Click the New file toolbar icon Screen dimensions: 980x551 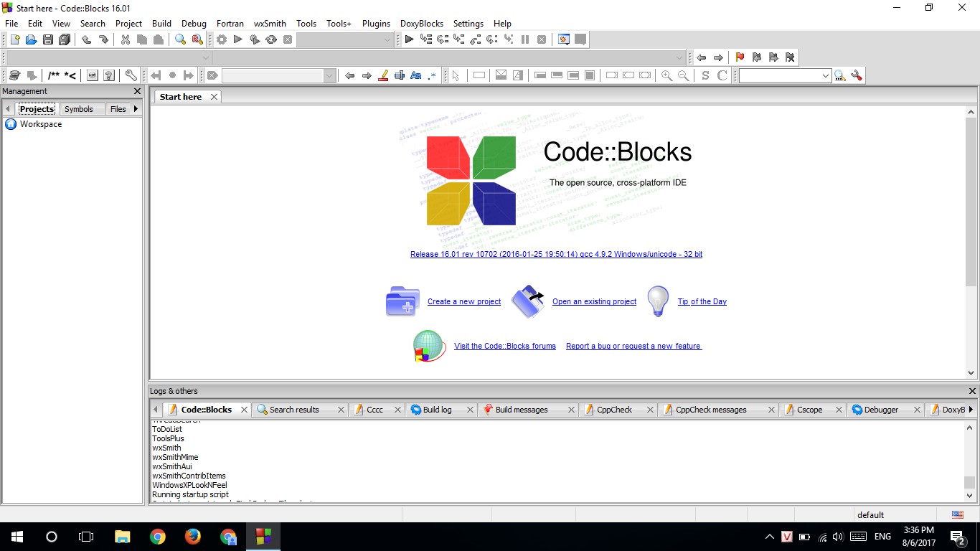tap(14, 39)
